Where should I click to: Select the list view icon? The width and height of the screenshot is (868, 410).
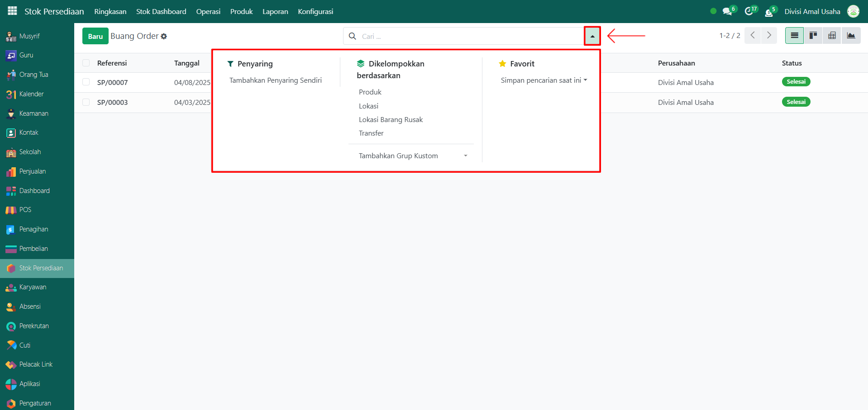pos(794,36)
